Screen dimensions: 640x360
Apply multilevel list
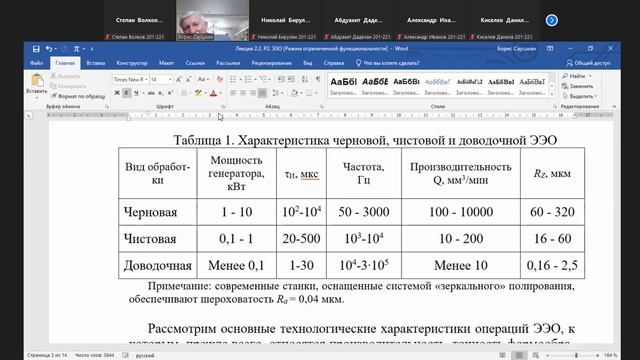(264, 79)
